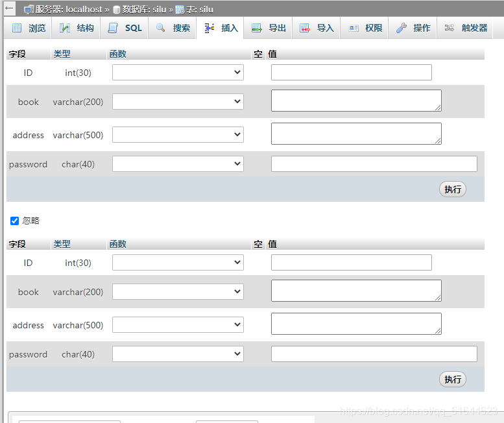Screen dimensions: 504x423
Task: Open function dropdown for second address row
Action: 178,325
